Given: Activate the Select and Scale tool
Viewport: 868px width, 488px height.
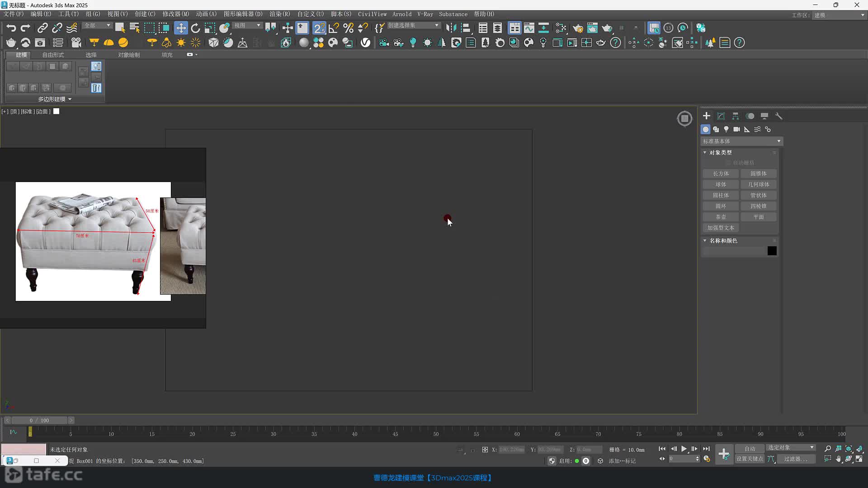Looking at the screenshot, I should [210, 28].
